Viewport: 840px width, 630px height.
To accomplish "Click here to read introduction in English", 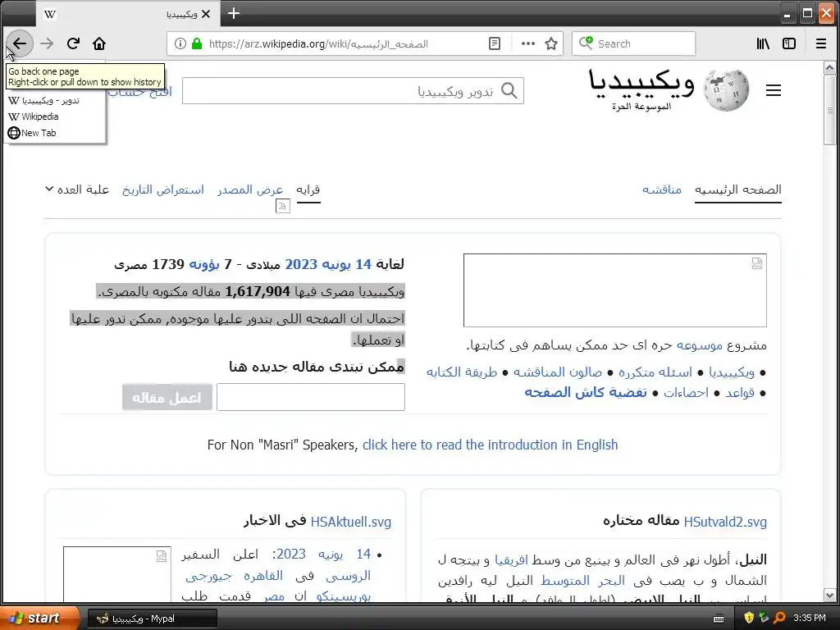I will tap(491, 445).
